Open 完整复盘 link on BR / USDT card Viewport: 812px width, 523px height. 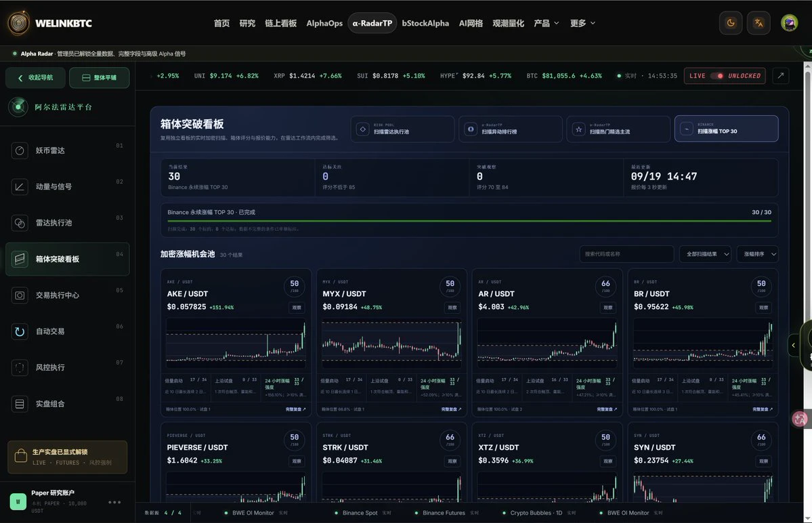763,409
